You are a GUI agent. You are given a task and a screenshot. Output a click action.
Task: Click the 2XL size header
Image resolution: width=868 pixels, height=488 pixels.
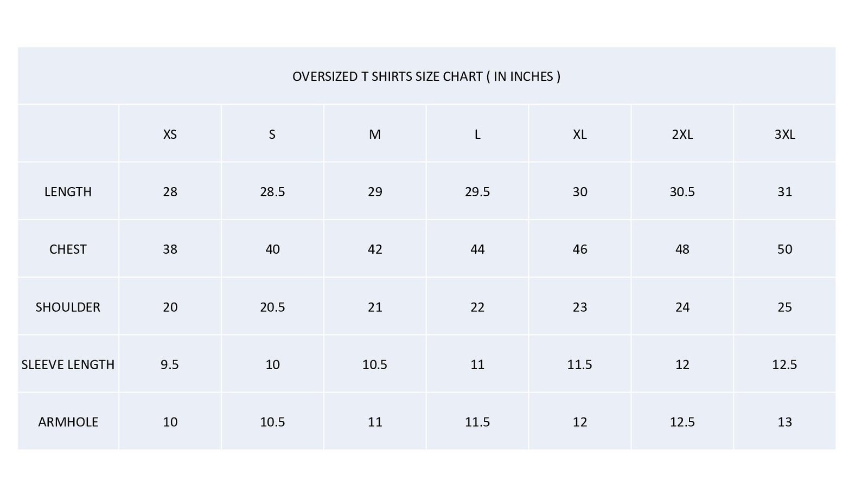click(x=682, y=134)
